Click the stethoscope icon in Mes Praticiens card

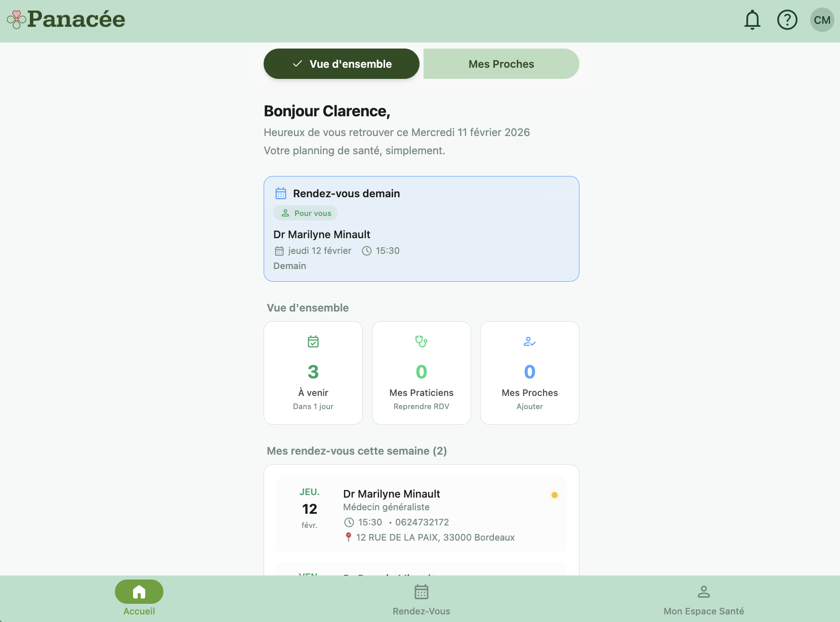pos(422,341)
